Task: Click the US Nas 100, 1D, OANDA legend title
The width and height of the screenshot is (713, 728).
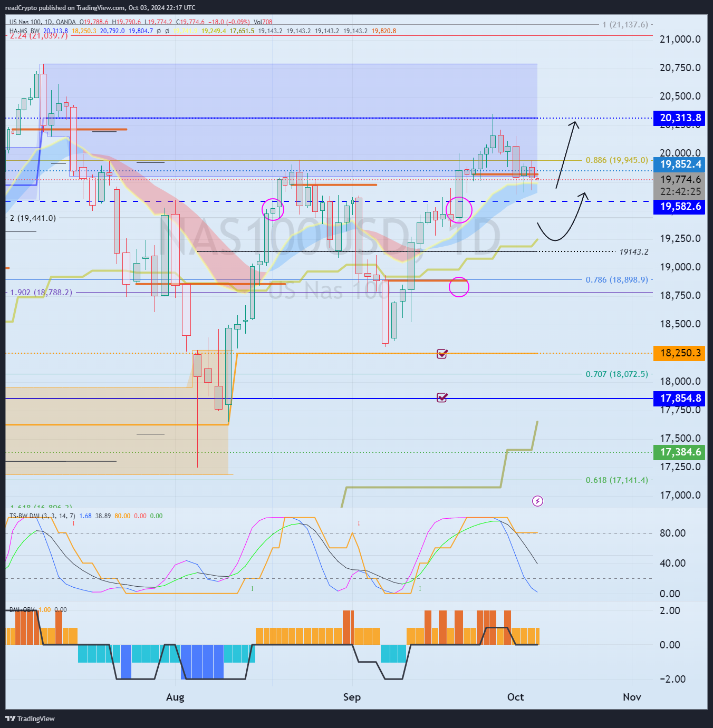Action: point(43,22)
